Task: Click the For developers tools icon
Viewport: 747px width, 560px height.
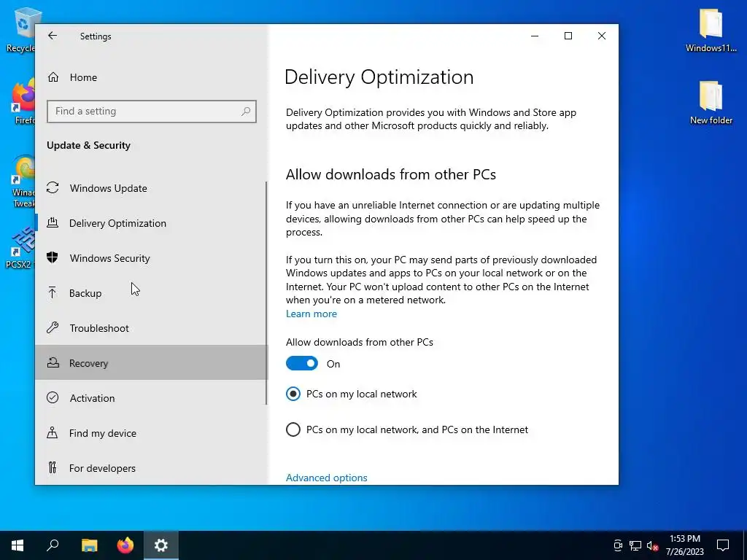Action: tap(53, 467)
